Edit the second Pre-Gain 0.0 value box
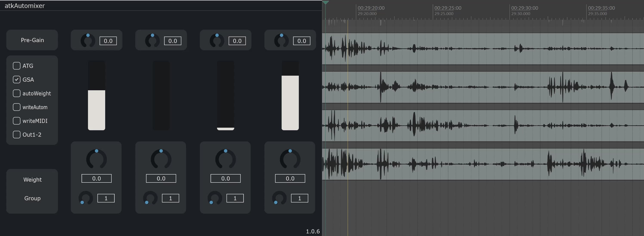This screenshot has height=236, width=644. click(173, 41)
